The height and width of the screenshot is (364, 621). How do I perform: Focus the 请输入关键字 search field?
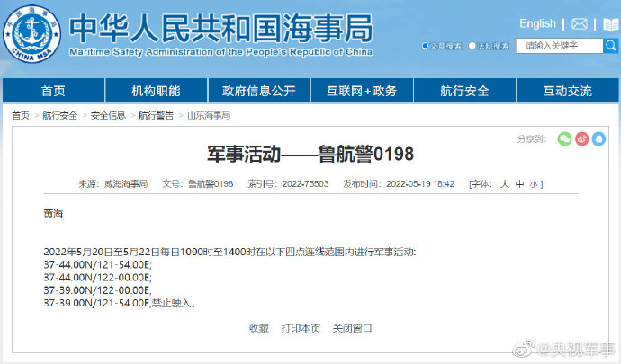tap(560, 46)
